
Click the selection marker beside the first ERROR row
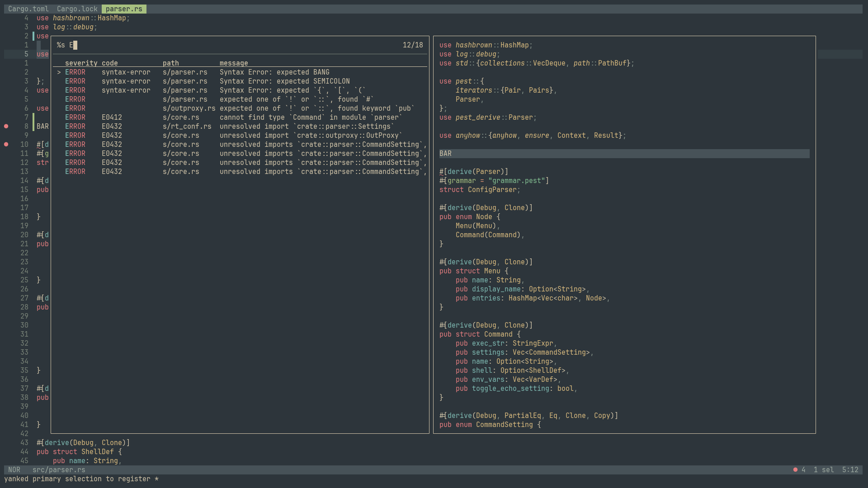[x=59, y=72]
